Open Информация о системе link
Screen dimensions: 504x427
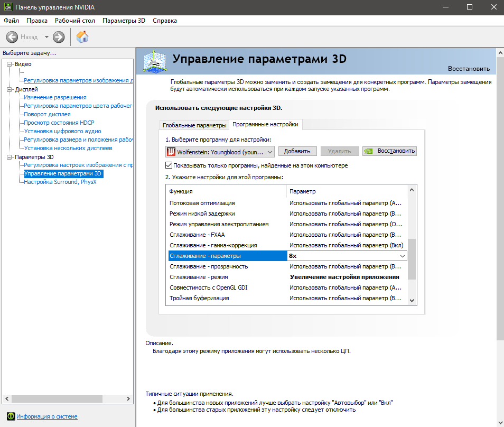47,416
